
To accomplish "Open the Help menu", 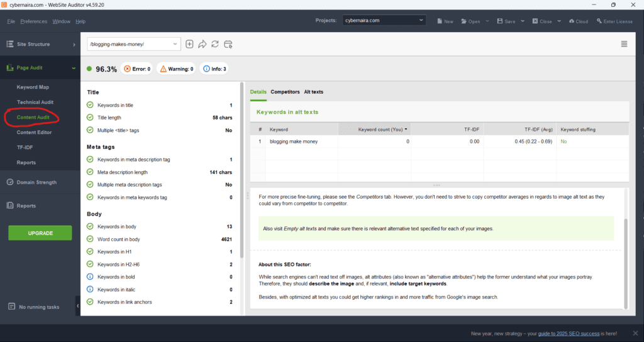I will [80, 21].
